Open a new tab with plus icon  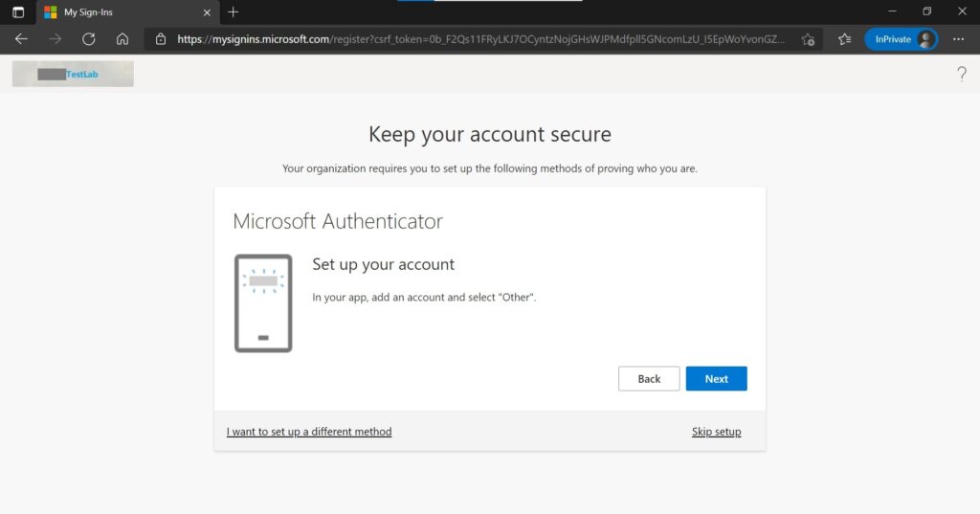pyautogui.click(x=234, y=12)
